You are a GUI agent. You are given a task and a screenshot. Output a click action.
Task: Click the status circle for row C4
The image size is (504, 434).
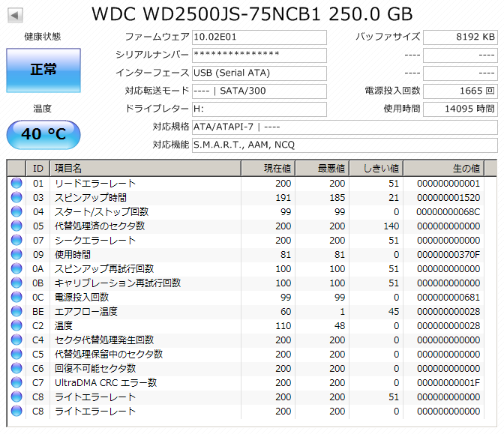tap(16, 340)
